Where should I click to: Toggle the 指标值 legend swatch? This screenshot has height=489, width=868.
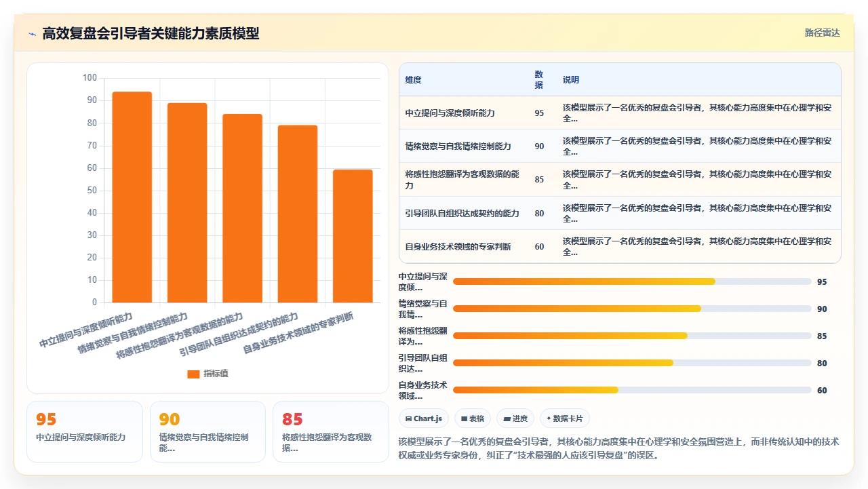coord(193,374)
